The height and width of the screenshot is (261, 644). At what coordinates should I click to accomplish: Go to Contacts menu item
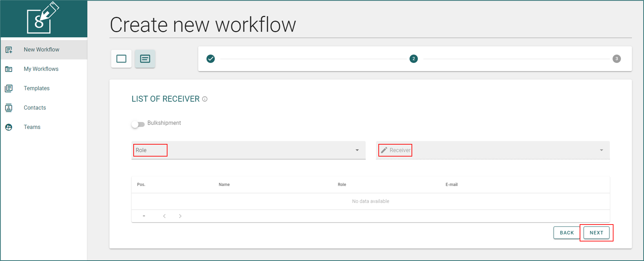click(x=44, y=107)
